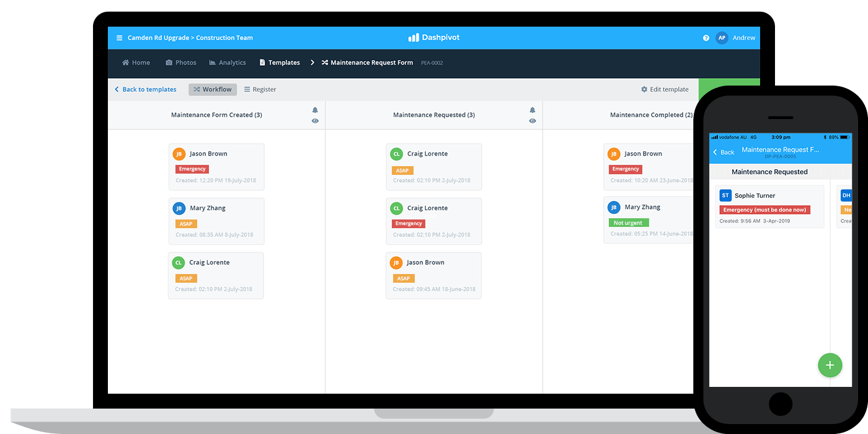Tap Maintenance Request F... title on phone

[x=781, y=149]
